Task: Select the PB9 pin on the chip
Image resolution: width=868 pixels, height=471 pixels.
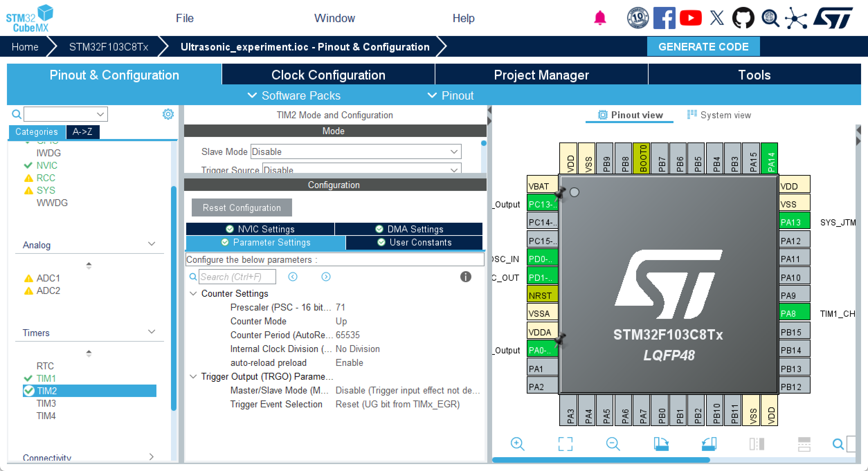Action: tap(605, 158)
